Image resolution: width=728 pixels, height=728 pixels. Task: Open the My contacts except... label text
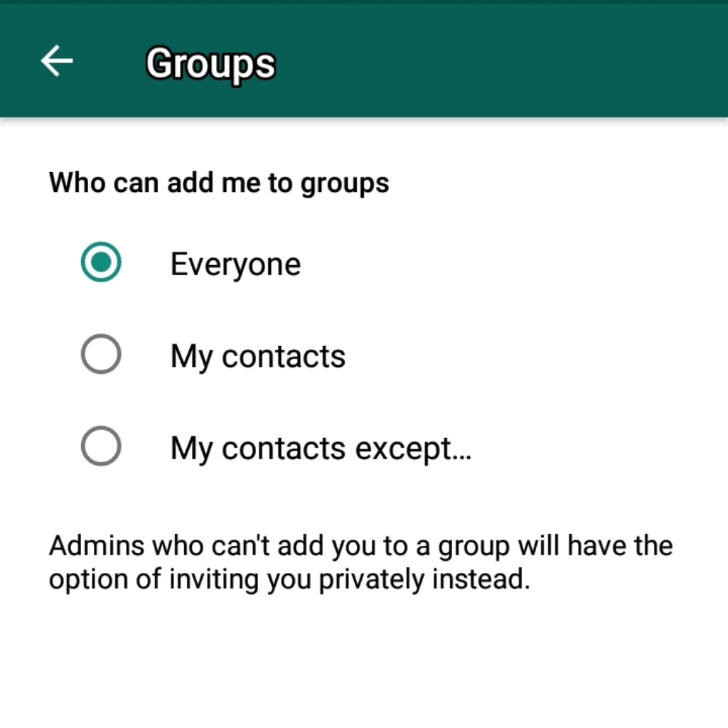(321, 449)
